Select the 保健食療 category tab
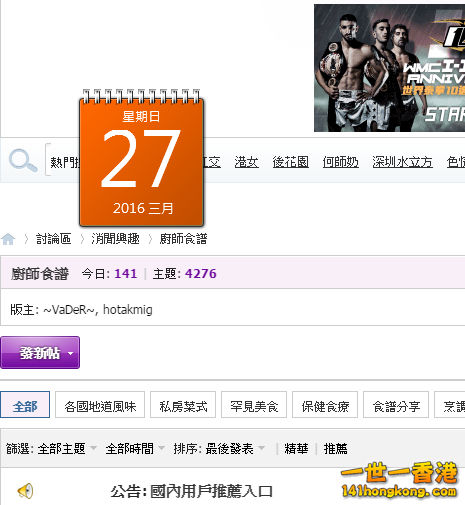 [325, 405]
